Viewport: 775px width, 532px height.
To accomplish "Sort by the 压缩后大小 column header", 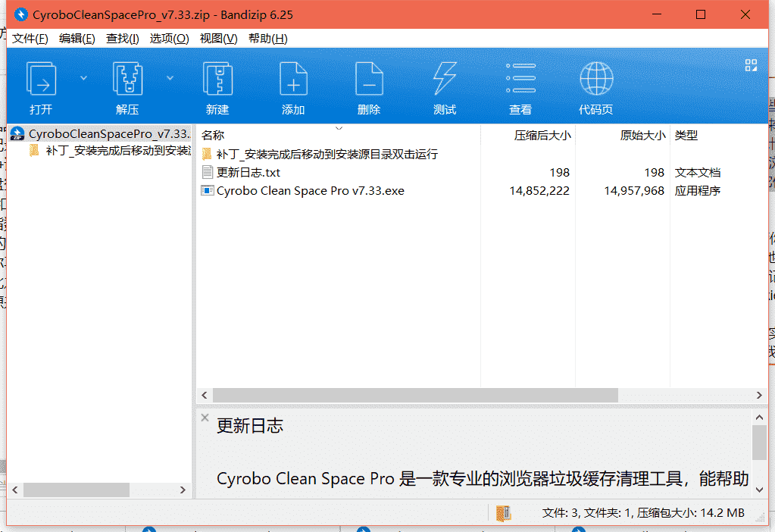I will coord(542,136).
